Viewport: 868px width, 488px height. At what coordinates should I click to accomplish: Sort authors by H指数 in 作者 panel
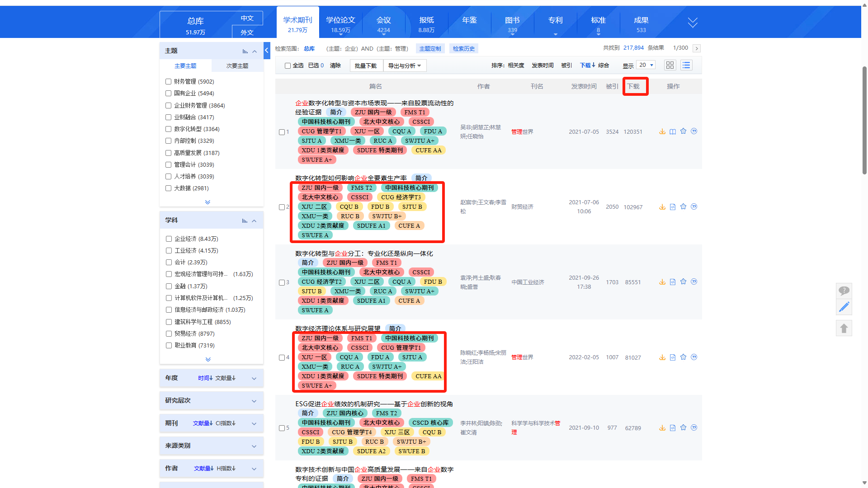(226, 469)
